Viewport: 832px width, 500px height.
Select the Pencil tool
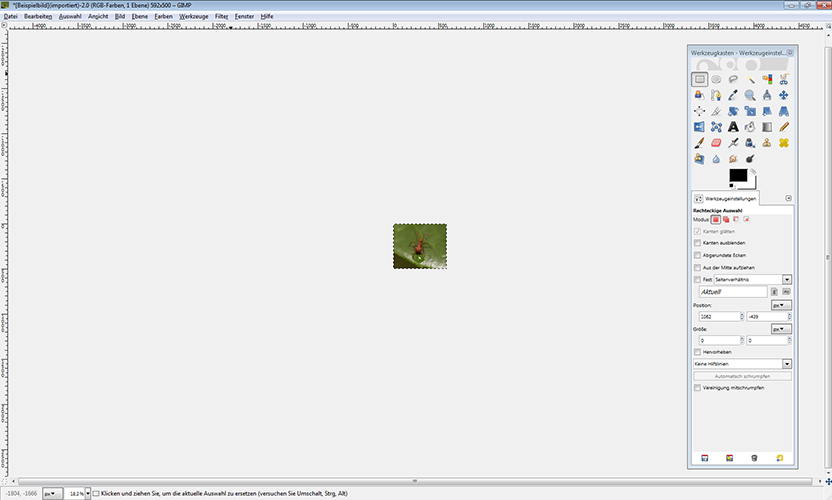[784, 127]
